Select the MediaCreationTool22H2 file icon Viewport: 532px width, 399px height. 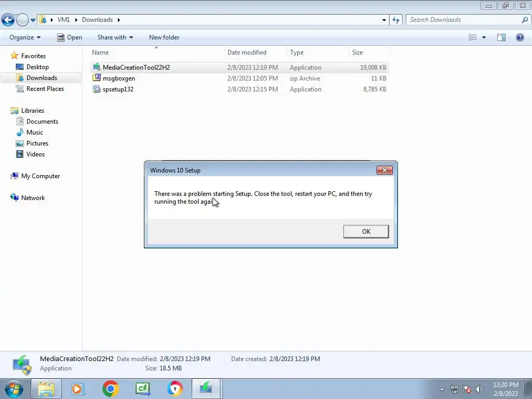(97, 67)
